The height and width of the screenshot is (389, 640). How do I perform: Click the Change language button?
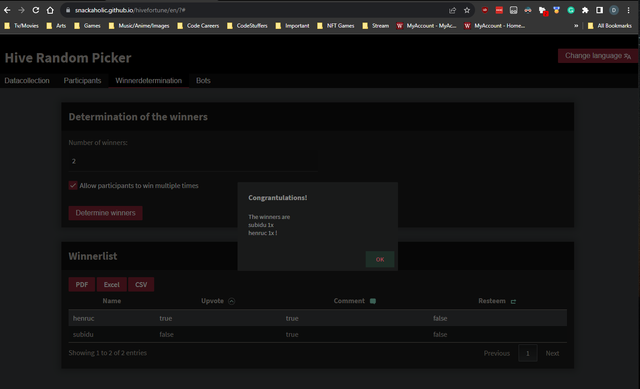click(x=598, y=56)
